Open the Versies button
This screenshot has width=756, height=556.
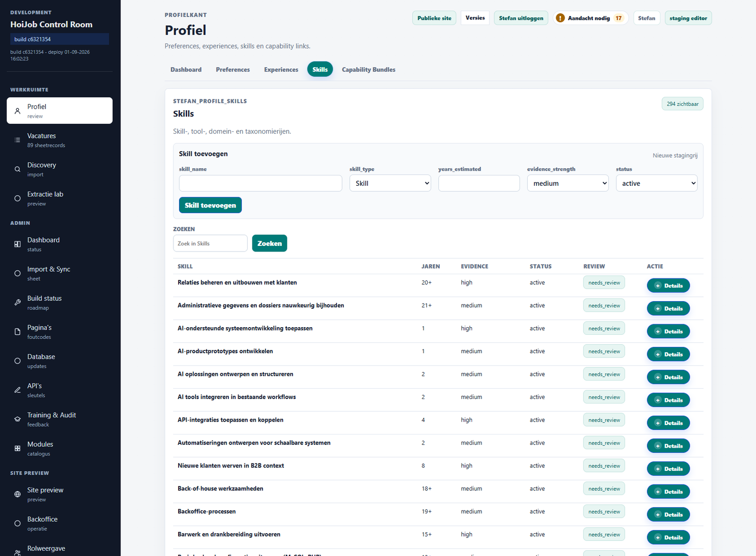[475, 18]
